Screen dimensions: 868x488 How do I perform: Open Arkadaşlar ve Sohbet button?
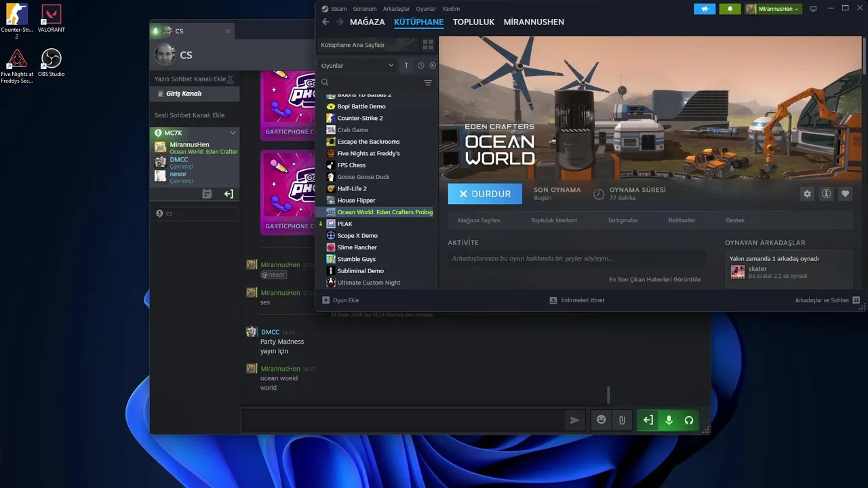827,300
